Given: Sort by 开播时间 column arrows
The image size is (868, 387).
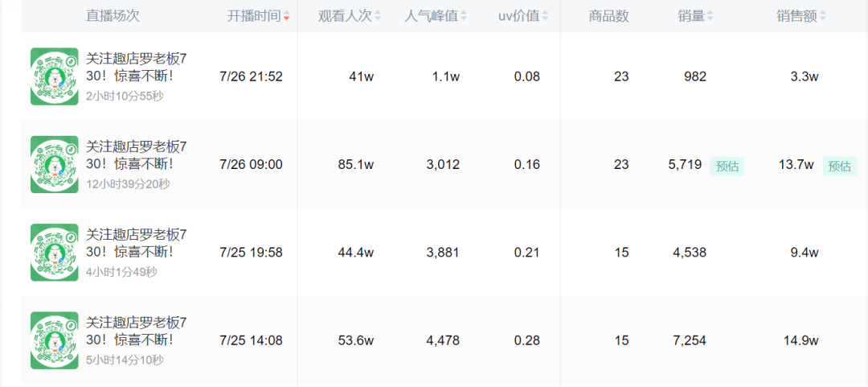Looking at the screenshot, I should click(287, 16).
